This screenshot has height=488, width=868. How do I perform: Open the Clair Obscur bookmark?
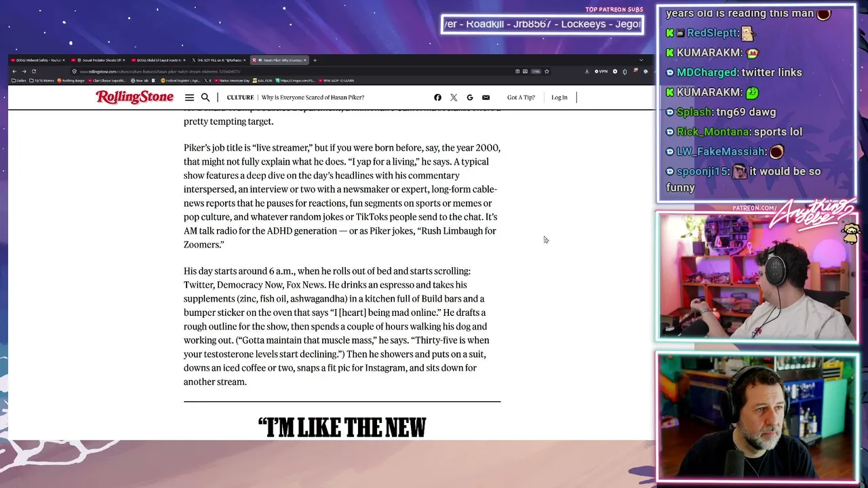[107, 81]
